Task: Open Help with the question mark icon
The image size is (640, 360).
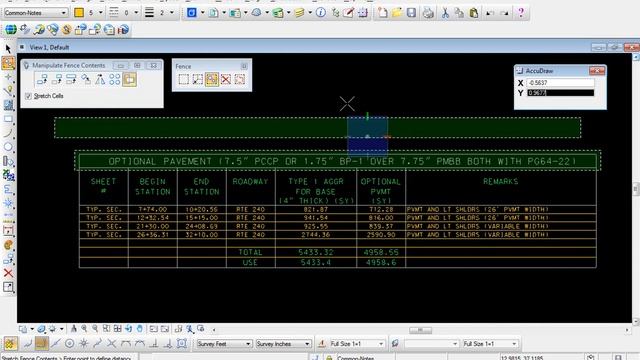Action: click(x=521, y=13)
